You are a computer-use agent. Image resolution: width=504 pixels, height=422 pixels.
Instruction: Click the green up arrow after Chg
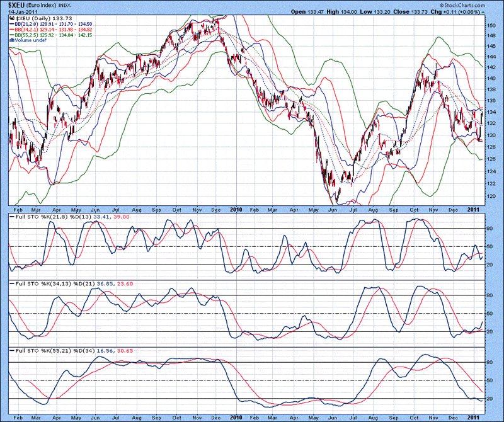(x=483, y=12)
